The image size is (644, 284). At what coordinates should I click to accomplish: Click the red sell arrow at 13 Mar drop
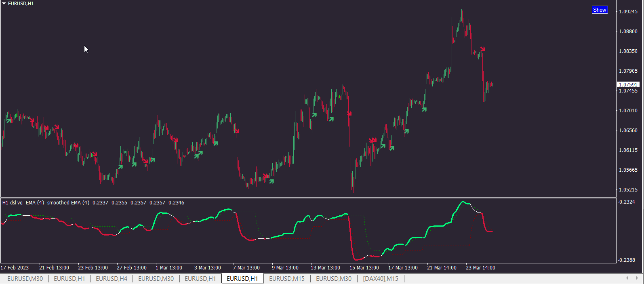pyautogui.click(x=349, y=114)
